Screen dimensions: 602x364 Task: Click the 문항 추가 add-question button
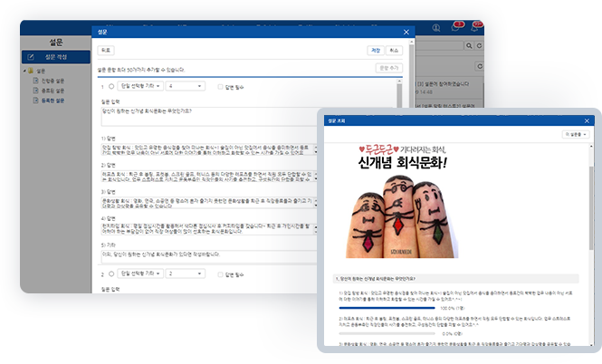[389, 68]
